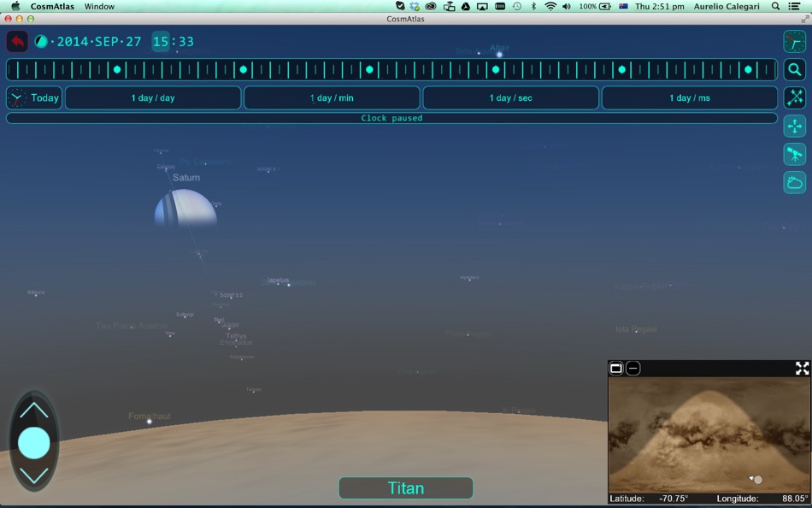Open the clock panel icon at top right
The width and height of the screenshot is (812, 508).
click(x=794, y=41)
